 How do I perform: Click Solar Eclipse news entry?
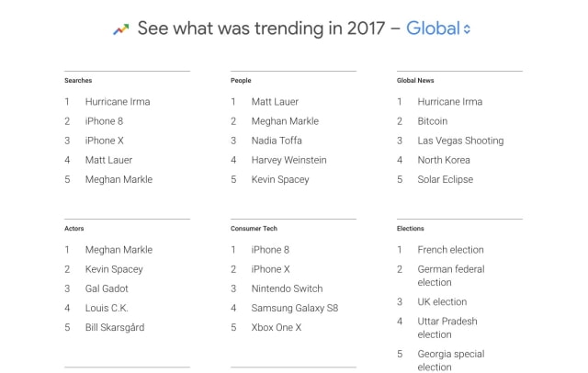click(x=445, y=179)
